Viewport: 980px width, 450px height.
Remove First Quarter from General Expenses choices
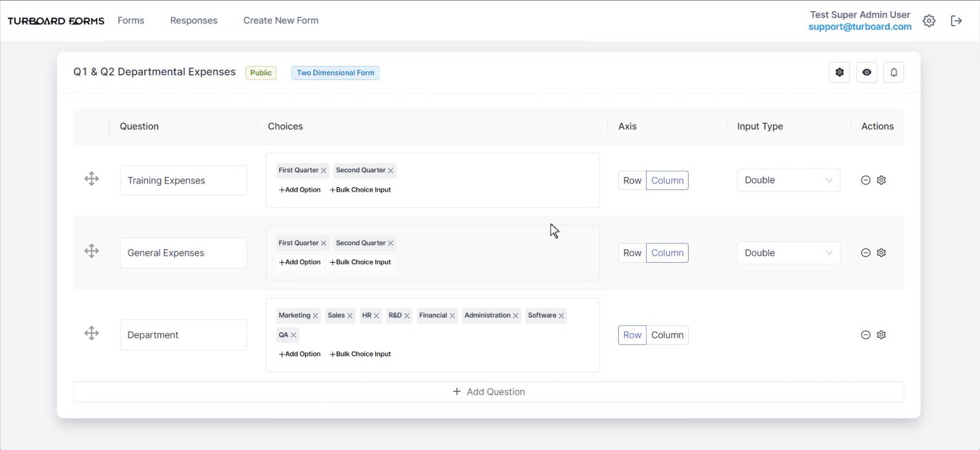(x=324, y=243)
